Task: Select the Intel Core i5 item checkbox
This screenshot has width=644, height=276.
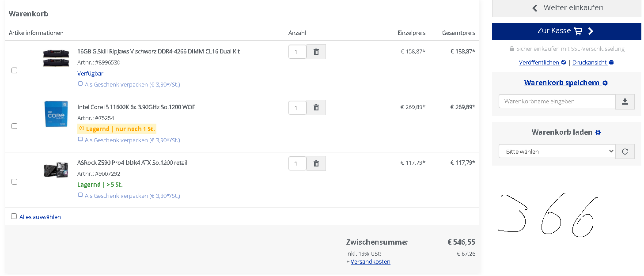Action: point(14,126)
